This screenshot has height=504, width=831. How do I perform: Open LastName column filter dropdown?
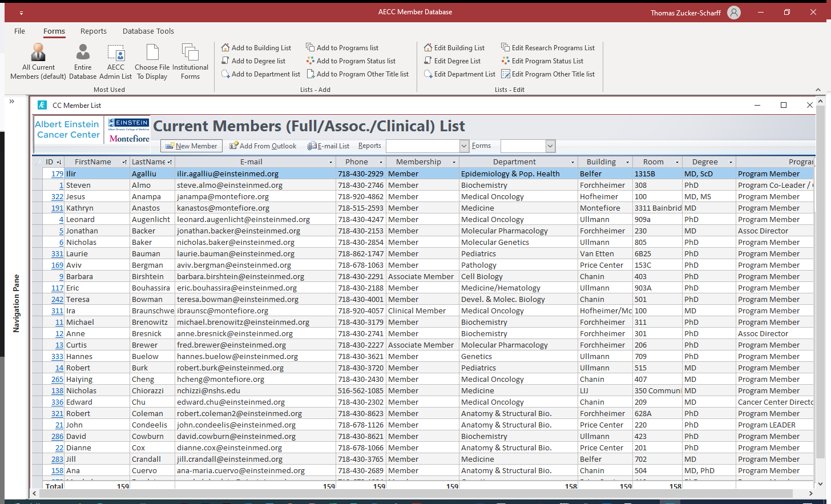(x=170, y=162)
